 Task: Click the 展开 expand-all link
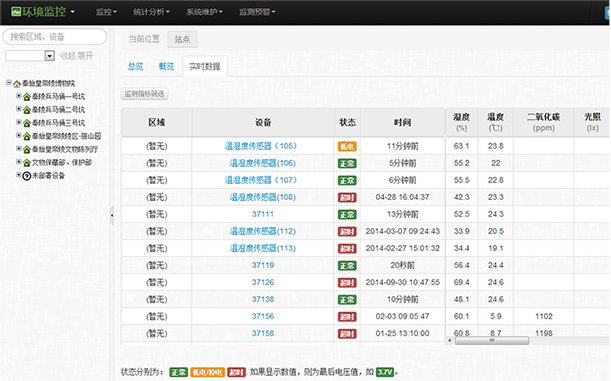[x=85, y=56]
